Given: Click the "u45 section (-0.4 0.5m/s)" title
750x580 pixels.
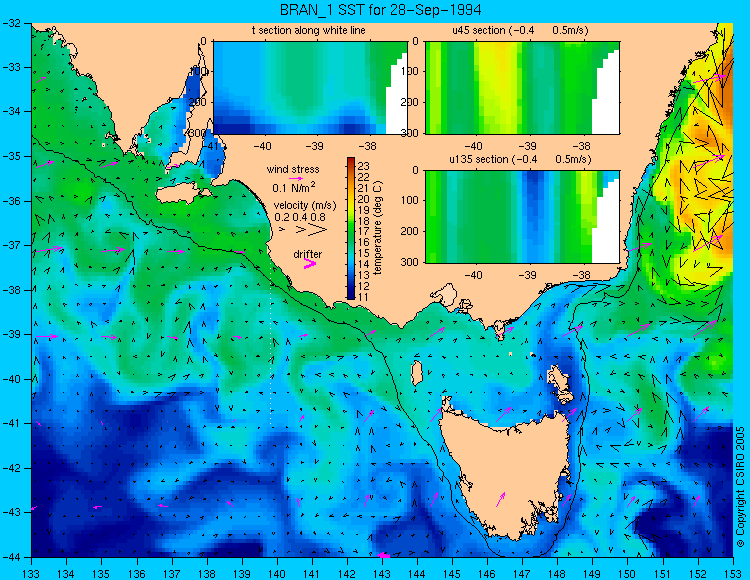Looking at the screenshot, I should click(520, 31).
